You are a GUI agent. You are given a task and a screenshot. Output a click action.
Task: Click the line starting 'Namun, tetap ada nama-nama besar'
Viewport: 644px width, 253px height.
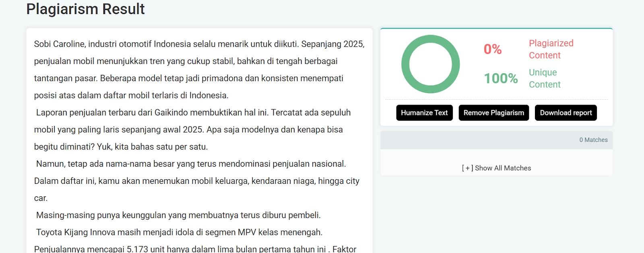[x=191, y=164]
